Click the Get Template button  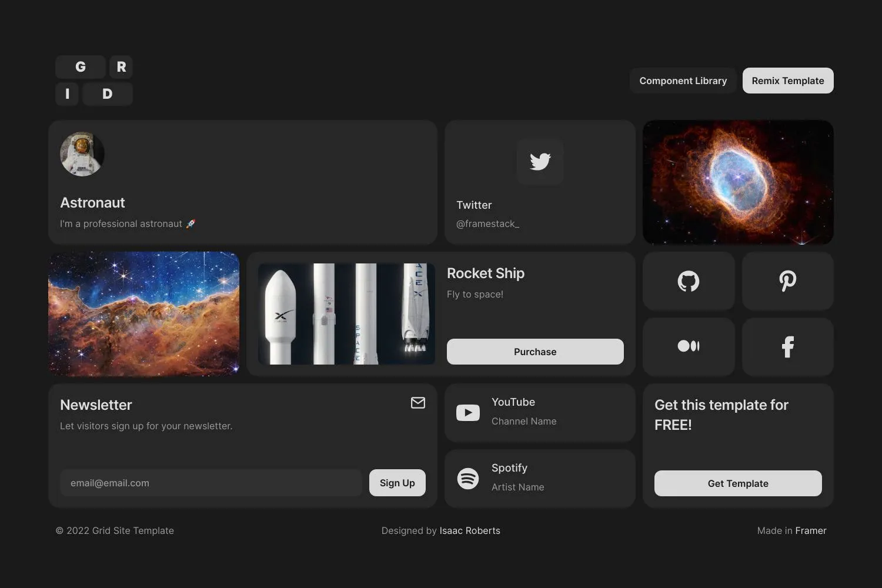(x=738, y=483)
